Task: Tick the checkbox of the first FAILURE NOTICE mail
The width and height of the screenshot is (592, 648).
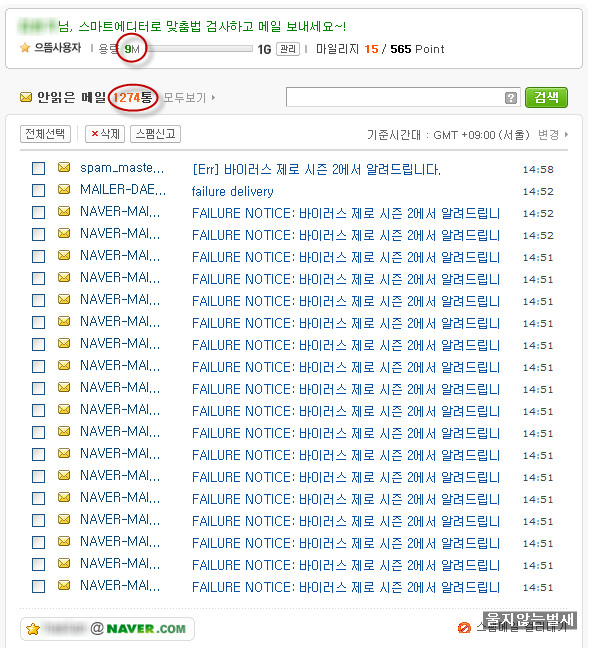Action: [38, 212]
